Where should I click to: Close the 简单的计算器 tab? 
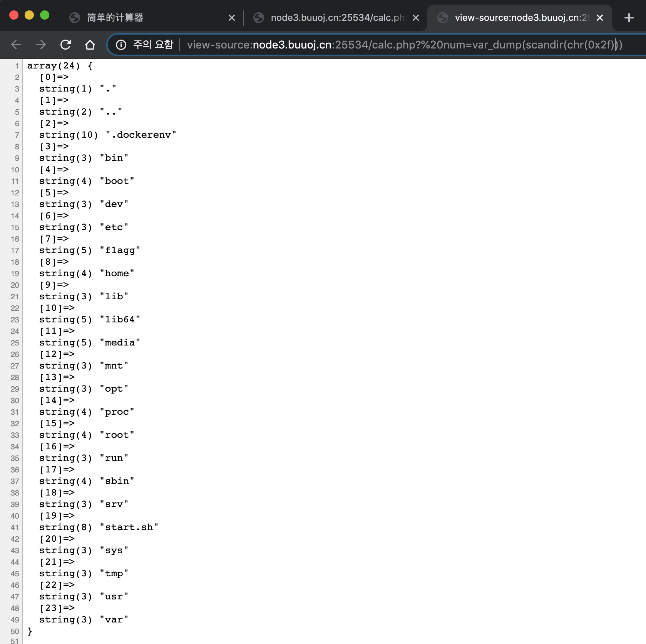click(x=232, y=18)
